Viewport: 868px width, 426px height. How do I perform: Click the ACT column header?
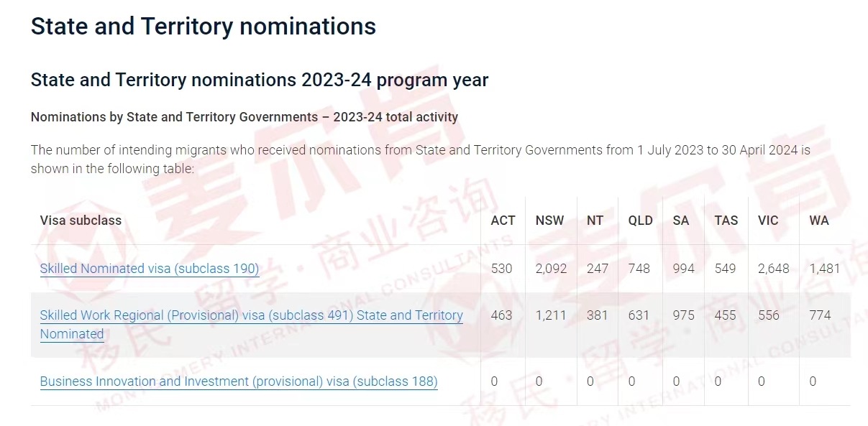503,221
